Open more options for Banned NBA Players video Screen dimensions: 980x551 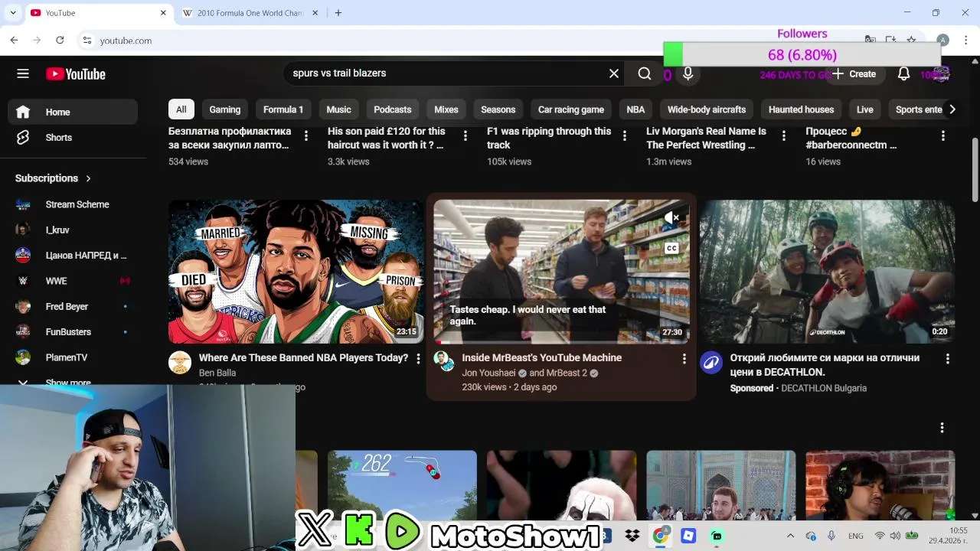418,358
